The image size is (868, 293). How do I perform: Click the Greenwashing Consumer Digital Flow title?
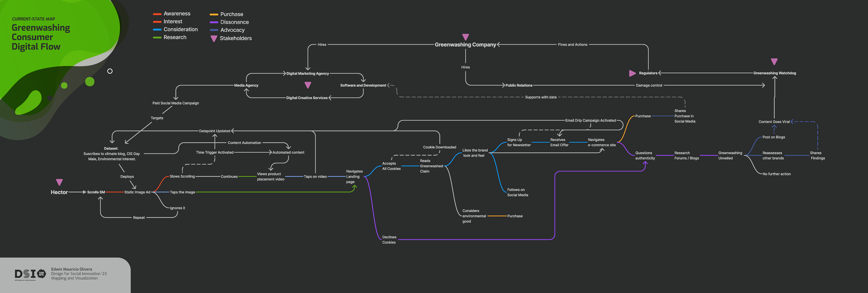point(40,37)
